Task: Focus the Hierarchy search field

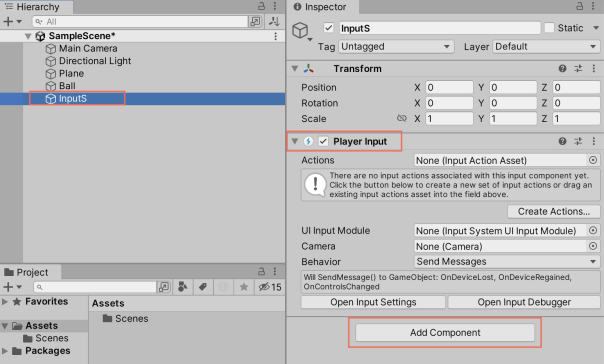Action: [x=140, y=22]
